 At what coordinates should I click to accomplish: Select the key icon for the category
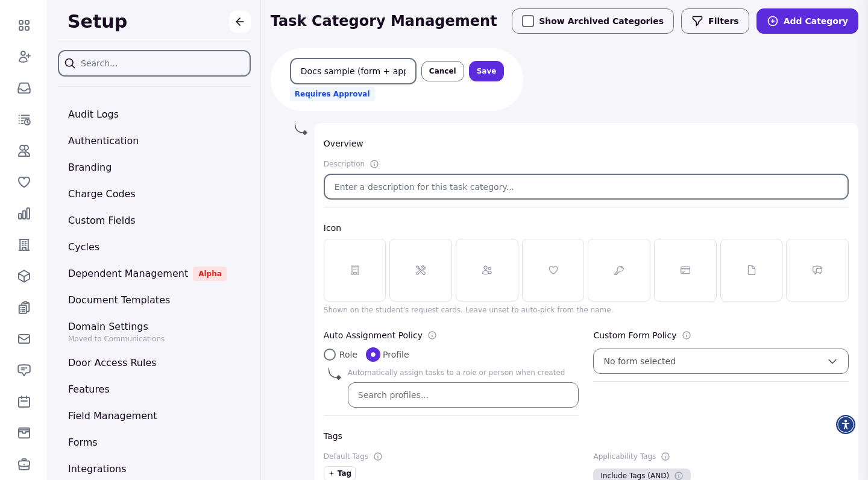tap(619, 270)
